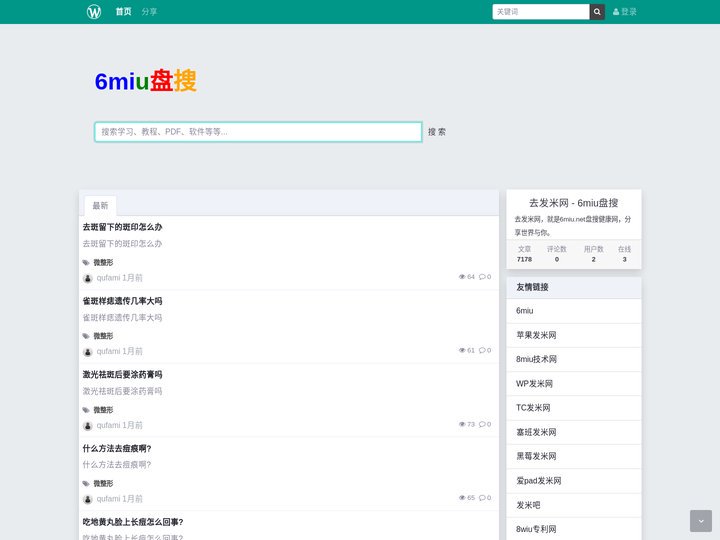720x540 pixels.
Task: Click comment bubble icon in 什么方法去痘痕啊? post
Action: point(482,497)
